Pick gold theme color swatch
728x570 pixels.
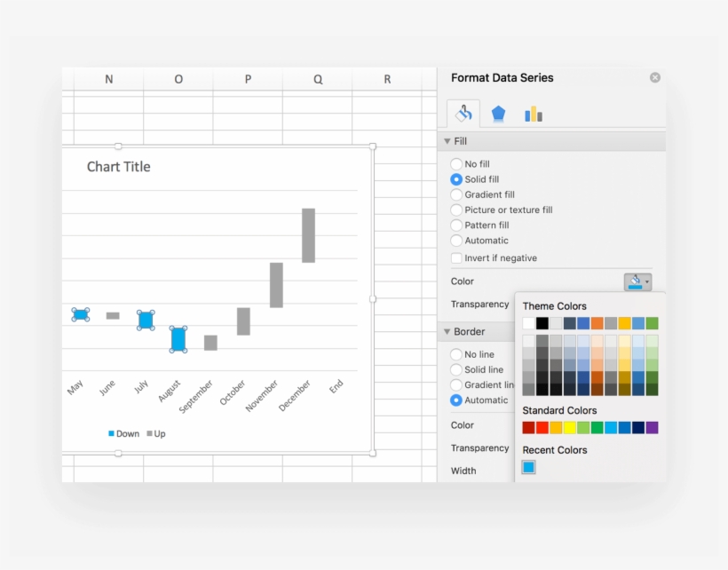pos(624,323)
